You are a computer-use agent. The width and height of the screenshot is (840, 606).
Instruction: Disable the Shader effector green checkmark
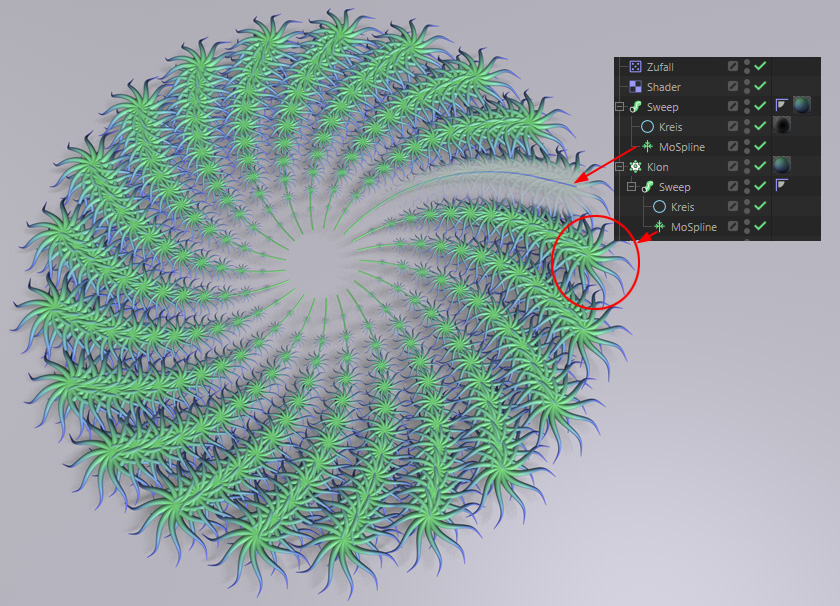760,86
